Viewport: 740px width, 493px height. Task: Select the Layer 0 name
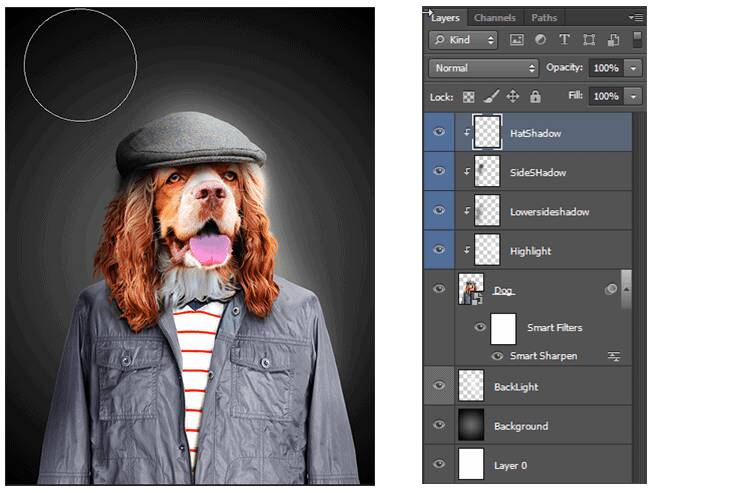click(510, 466)
